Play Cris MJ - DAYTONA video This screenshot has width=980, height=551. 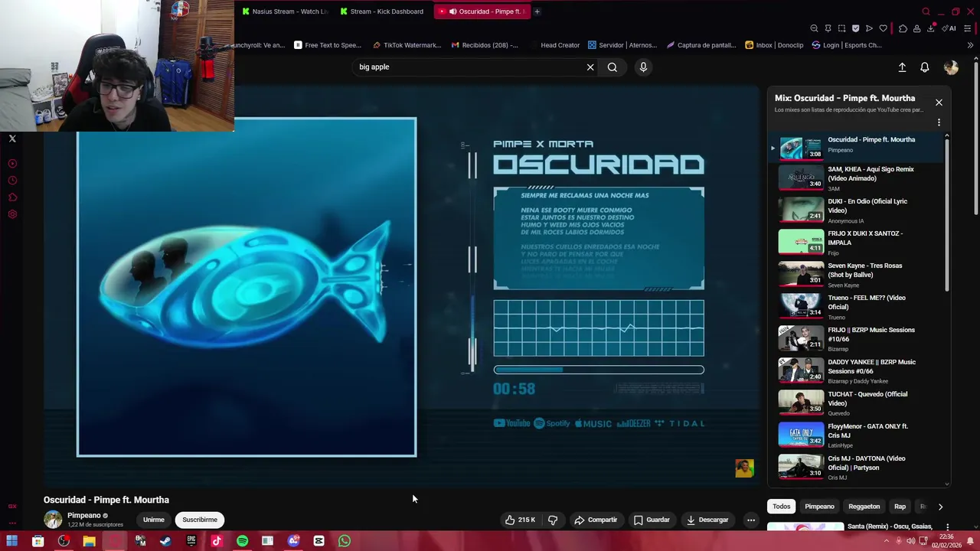pos(856,468)
